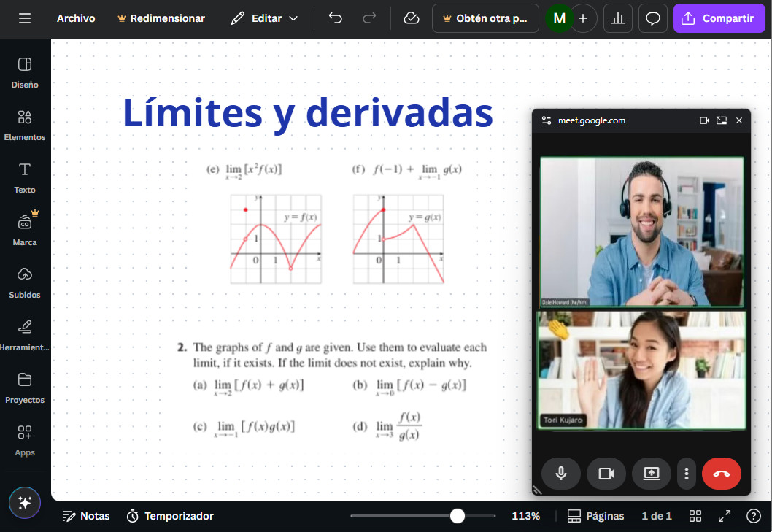The image size is (772, 532).
Task: Click the zoom slider handle
Action: point(458,516)
